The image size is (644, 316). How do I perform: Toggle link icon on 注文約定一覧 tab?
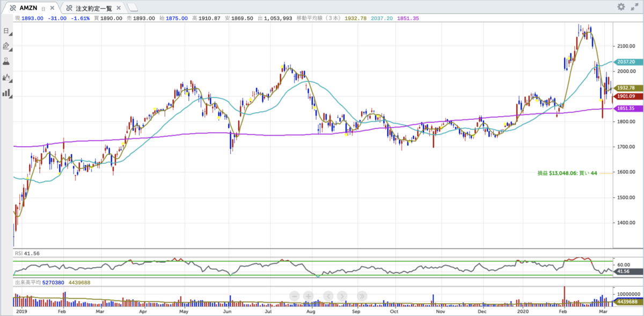(69, 8)
